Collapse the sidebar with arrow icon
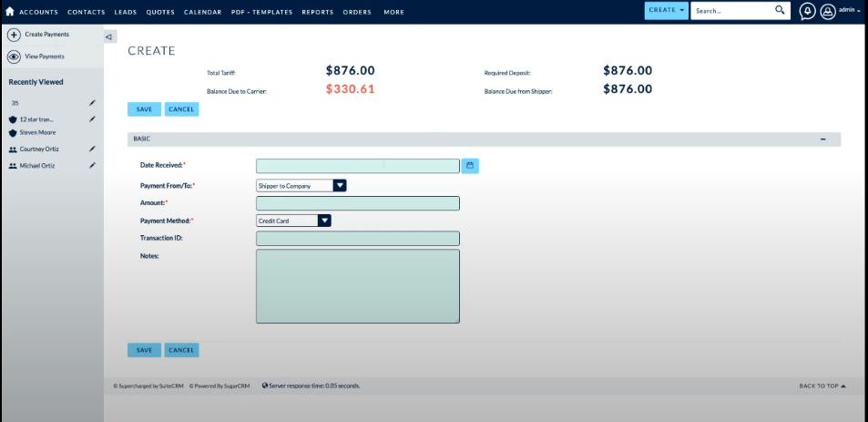 pos(109,37)
